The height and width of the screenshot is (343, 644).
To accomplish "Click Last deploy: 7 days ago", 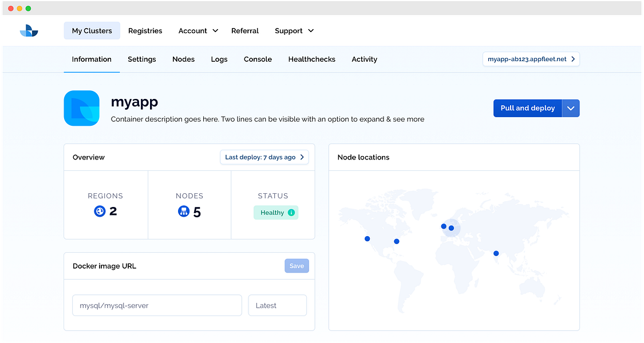I will tap(264, 157).
